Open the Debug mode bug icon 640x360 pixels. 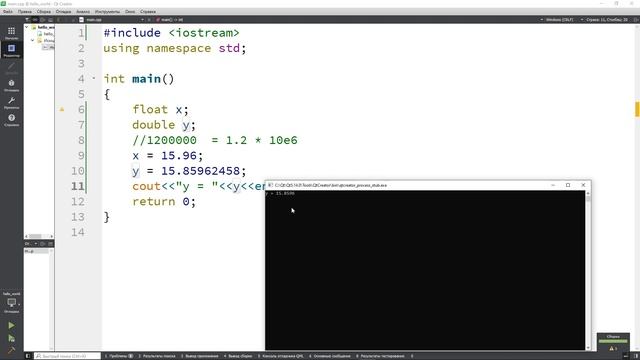coord(11,84)
